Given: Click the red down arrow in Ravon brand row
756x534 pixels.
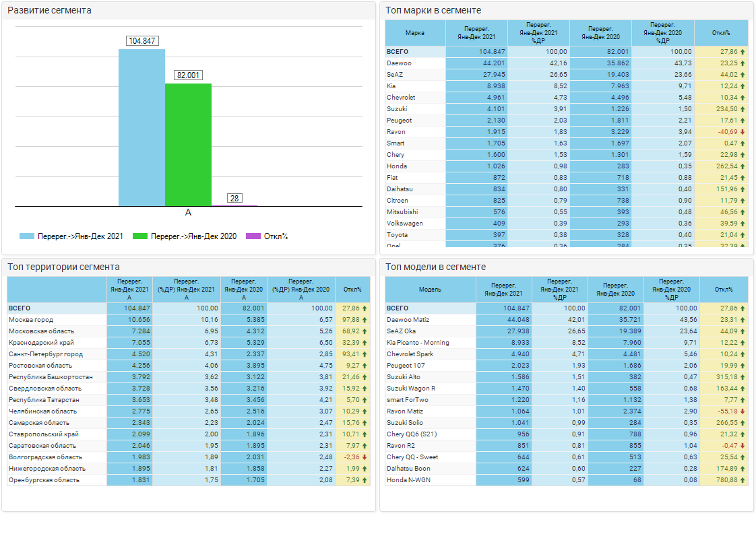Looking at the screenshot, I should 743,132.
